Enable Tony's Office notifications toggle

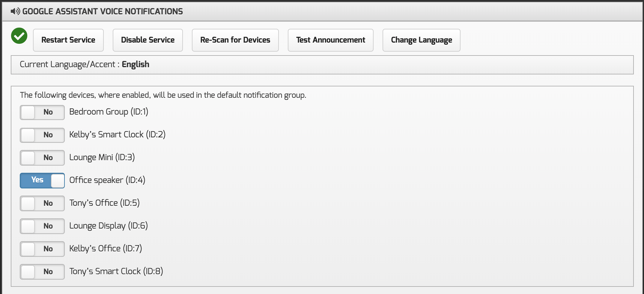coord(42,203)
